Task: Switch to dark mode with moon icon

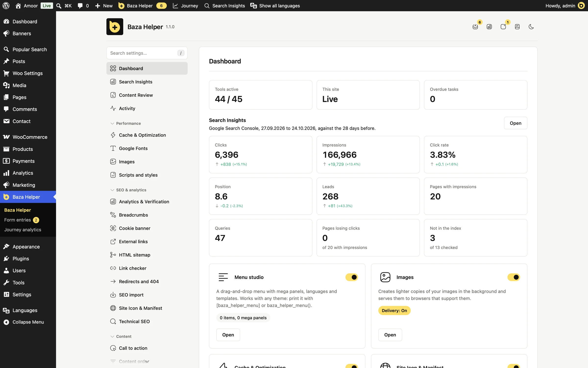Action: pos(531,26)
